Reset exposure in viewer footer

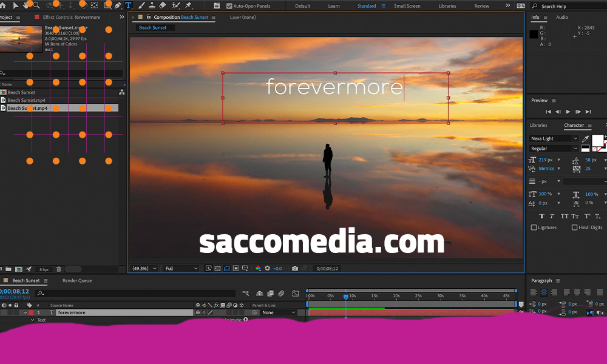click(268, 268)
